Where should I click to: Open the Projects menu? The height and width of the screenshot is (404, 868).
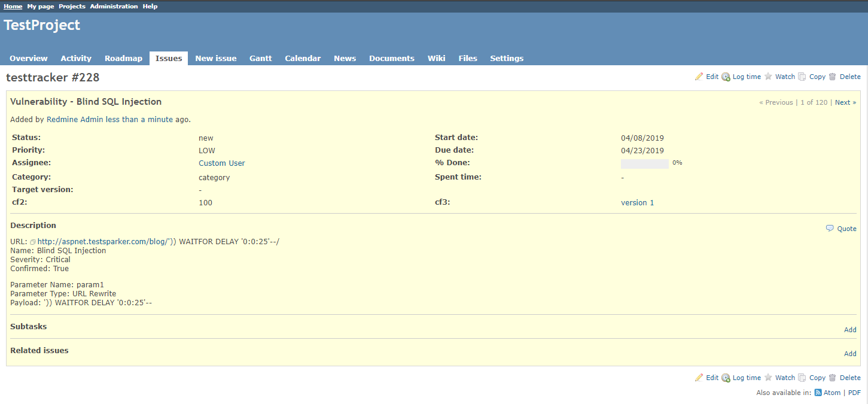(72, 6)
